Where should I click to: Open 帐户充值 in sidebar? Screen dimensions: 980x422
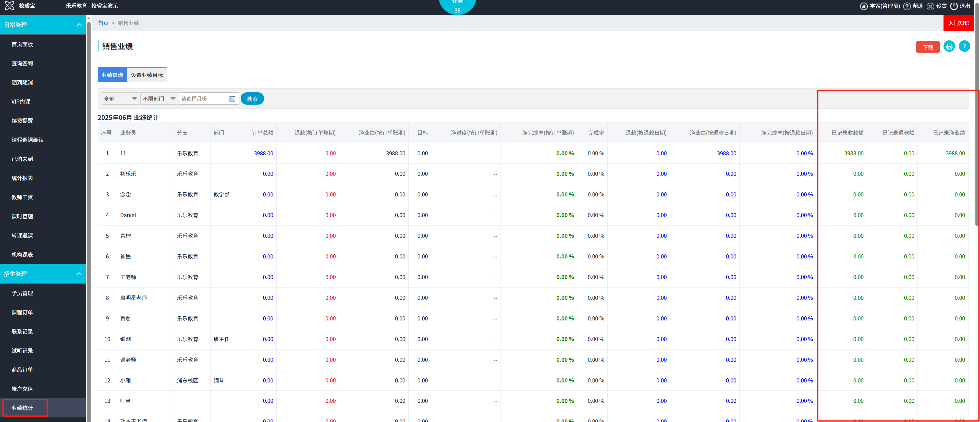22,389
